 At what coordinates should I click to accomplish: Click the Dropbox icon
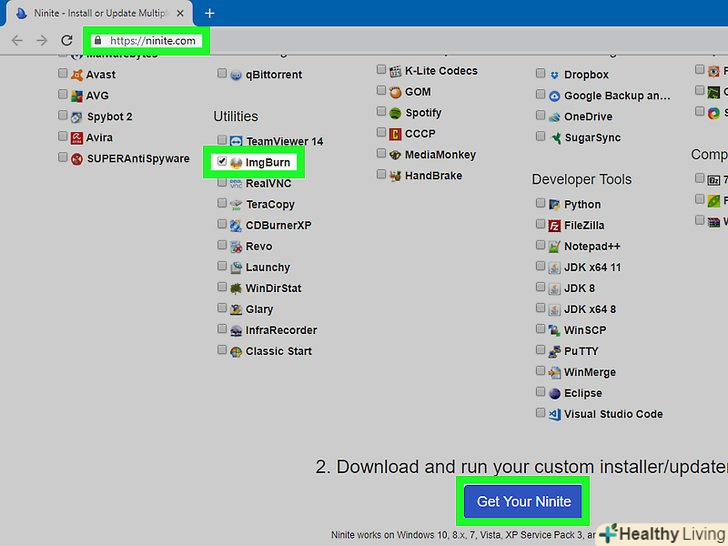[x=554, y=75]
